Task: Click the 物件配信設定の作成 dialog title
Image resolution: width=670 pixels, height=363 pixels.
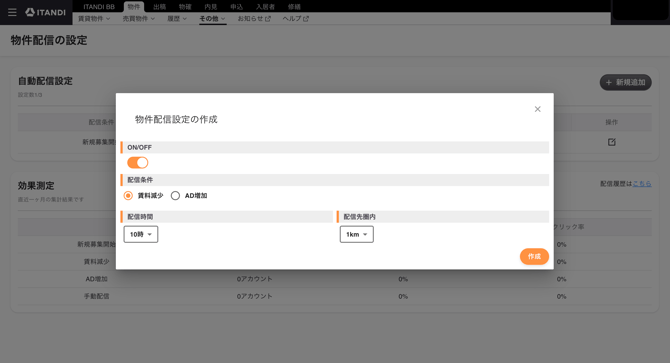Action: click(x=176, y=120)
